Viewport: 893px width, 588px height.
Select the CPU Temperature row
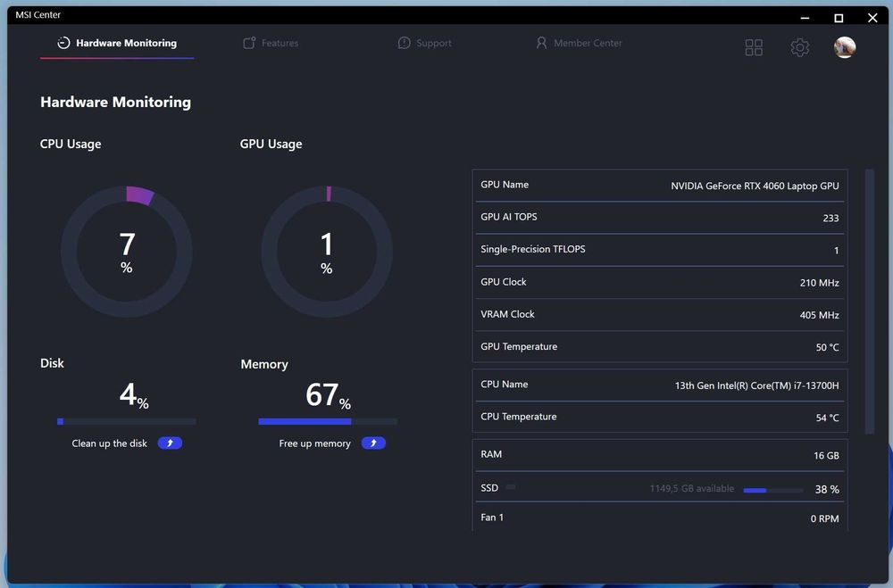(x=660, y=418)
